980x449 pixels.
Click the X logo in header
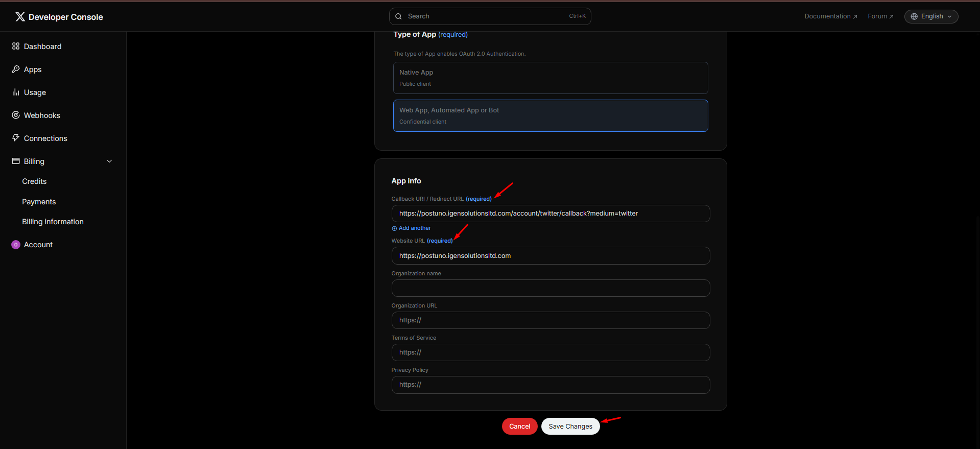(x=20, y=17)
